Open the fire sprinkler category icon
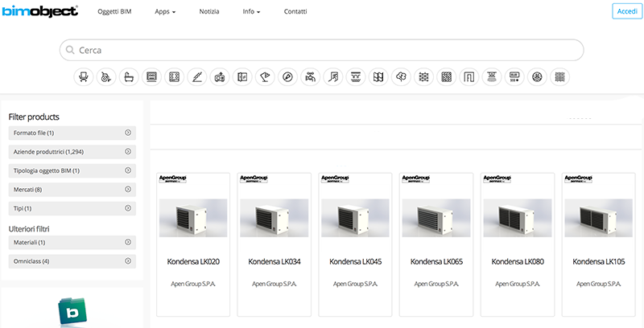The image size is (644, 328). pos(492,77)
